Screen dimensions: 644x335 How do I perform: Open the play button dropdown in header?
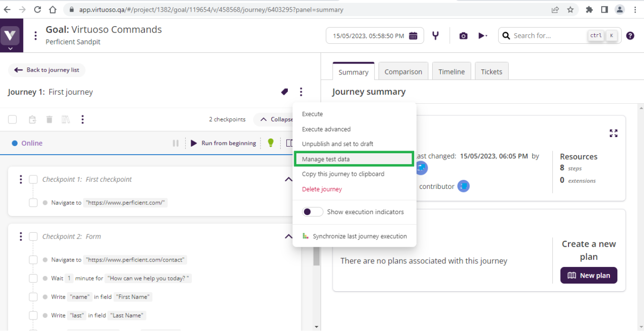point(482,36)
